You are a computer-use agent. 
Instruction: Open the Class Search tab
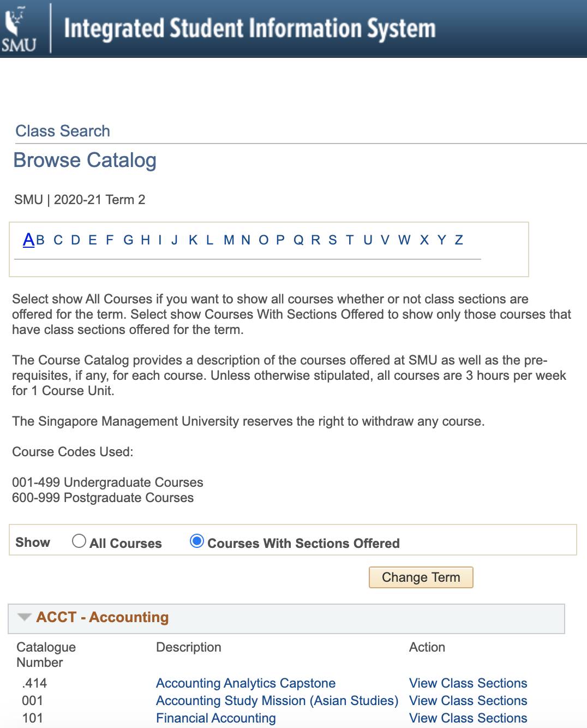tap(63, 131)
